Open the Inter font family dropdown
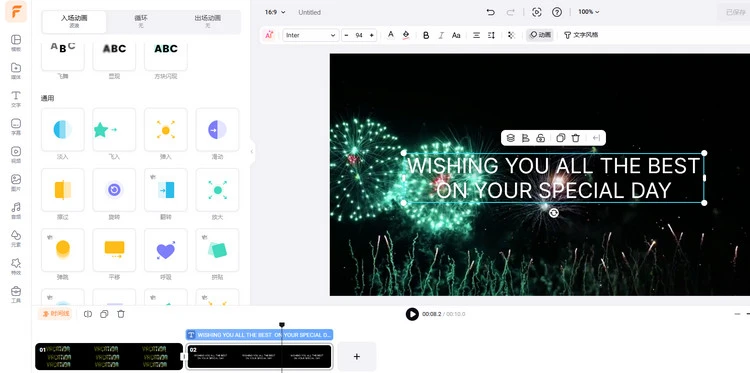Screen dimensions: 750x373 311,35
